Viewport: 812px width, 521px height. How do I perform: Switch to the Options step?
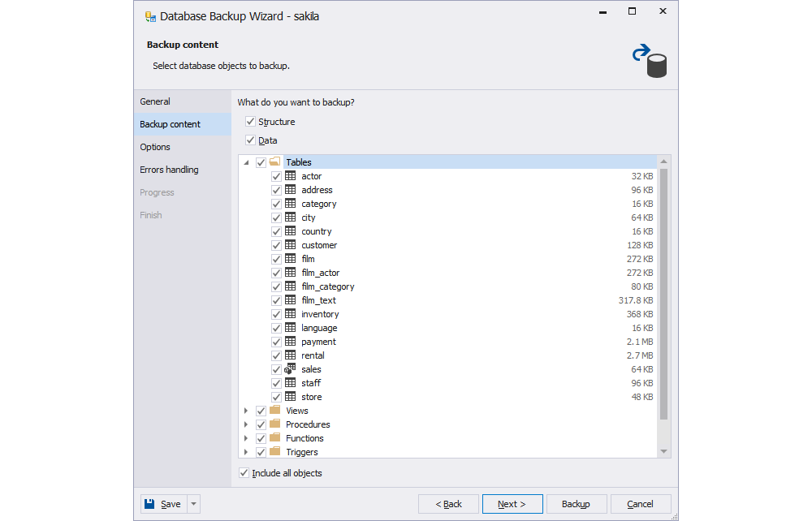(155, 147)
